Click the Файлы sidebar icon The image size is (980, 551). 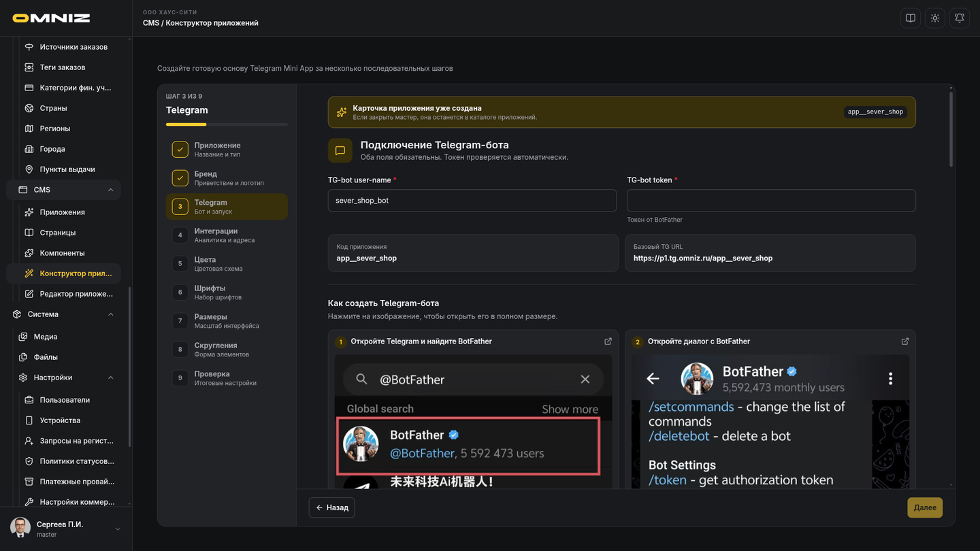(23, 357)
